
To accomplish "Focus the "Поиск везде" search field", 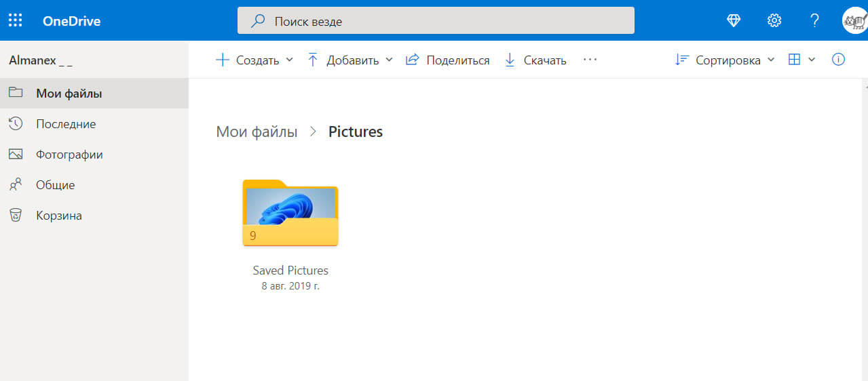I will tap(436, 20).
